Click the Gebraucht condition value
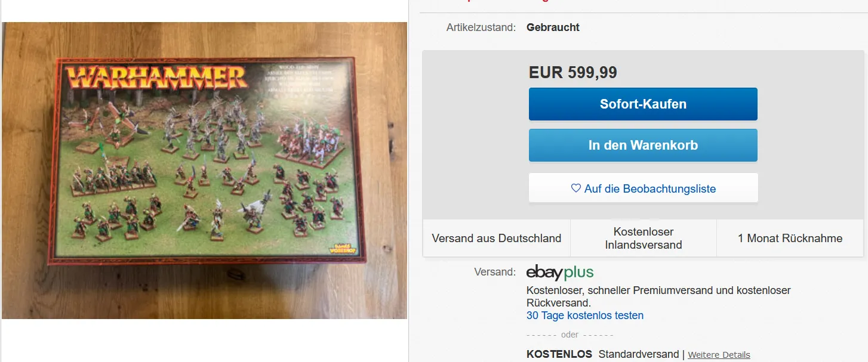The image size is (868, 362). [553, 27]
